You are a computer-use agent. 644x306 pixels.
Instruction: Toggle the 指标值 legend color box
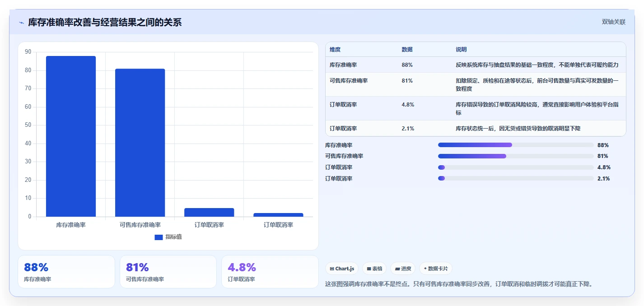coord(159,237)
